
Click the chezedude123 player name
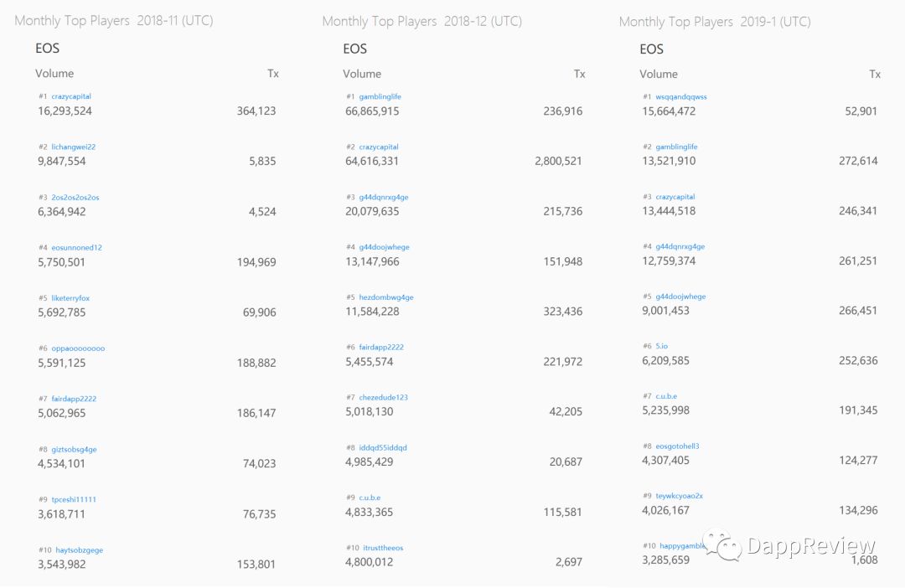click(383, 398)
